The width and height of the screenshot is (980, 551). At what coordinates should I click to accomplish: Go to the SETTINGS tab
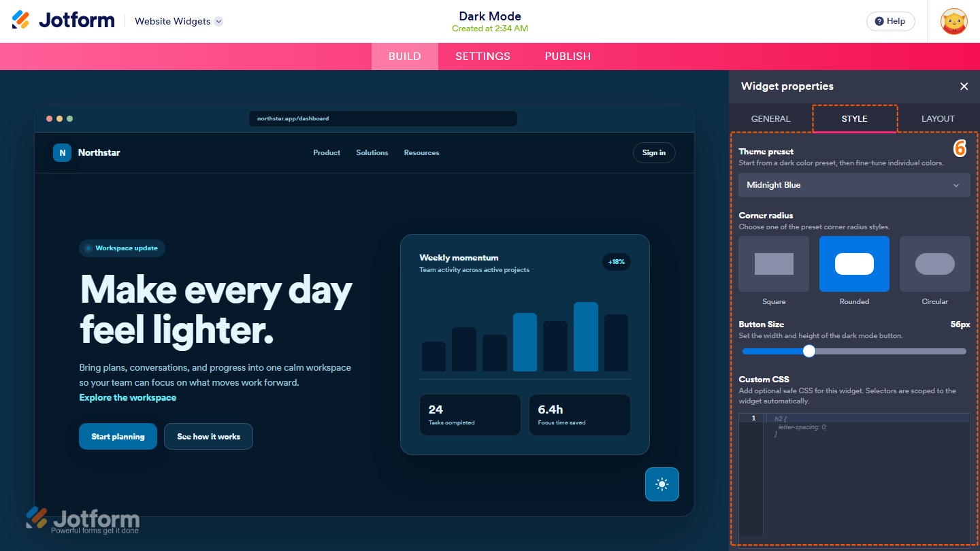point(483,56)
